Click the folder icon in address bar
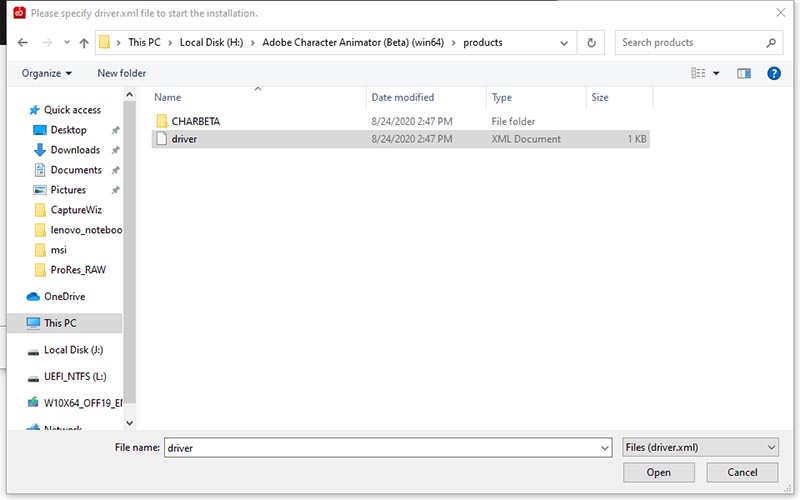 click(x=105, y=42)
